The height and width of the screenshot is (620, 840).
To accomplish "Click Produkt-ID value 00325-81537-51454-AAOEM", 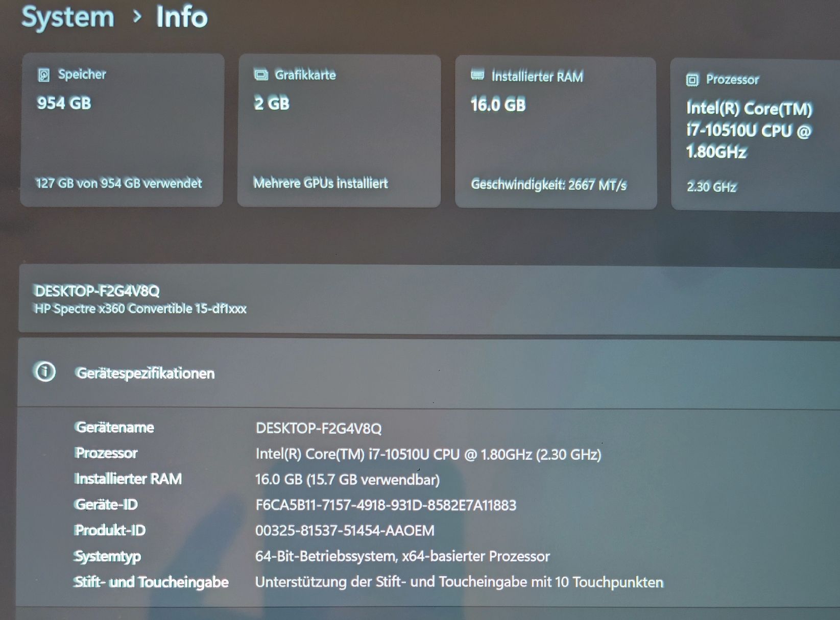I will 345,531.
